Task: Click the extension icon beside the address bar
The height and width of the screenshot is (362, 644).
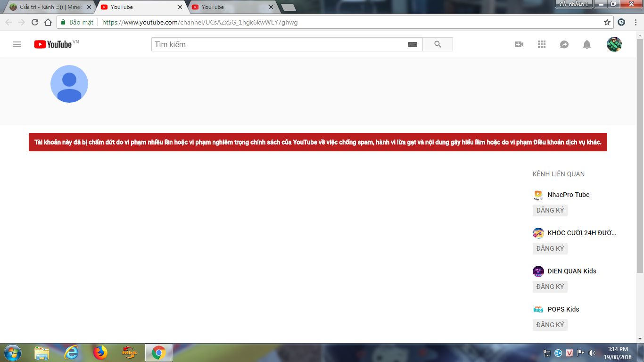Action: (x=622, y=22)
